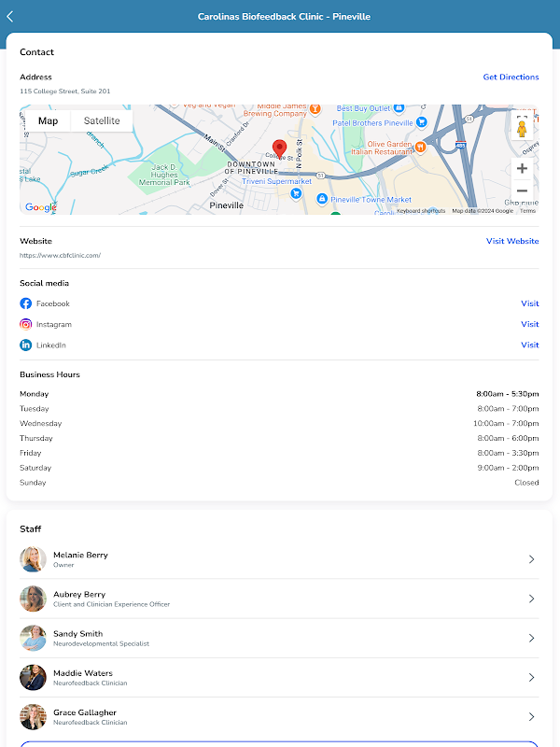The width and height of the screenshot is (560, 747).
Task: Click Maddie Waters' profile photo
Action: coord(33,678)
